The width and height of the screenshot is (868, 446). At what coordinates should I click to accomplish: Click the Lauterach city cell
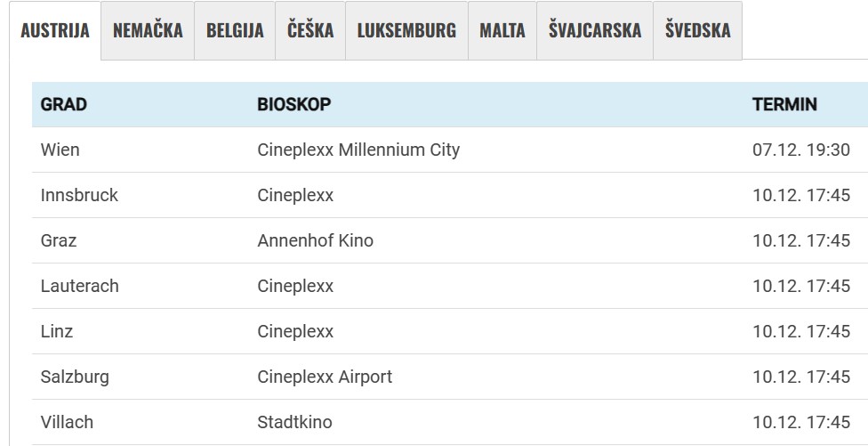[x=79, y=286]
